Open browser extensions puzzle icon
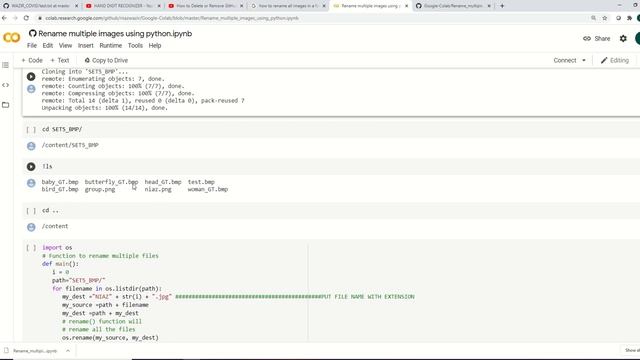This screenshot has width=640, height=360. click(x=629, y=18)
